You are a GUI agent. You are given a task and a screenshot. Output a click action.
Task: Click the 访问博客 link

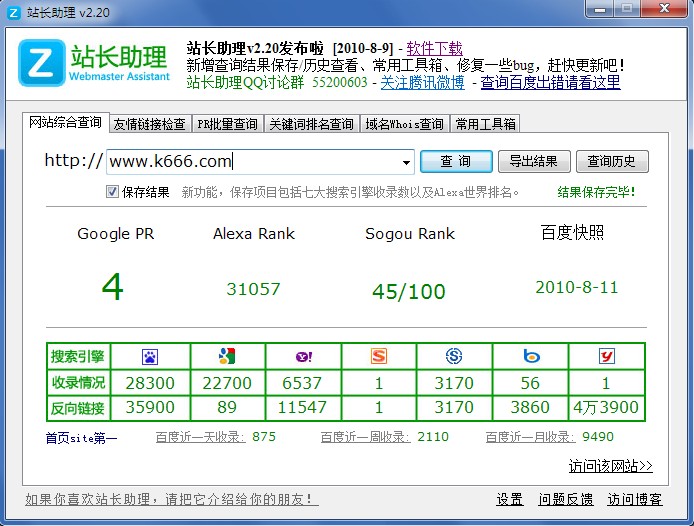[x=635, y=499]
